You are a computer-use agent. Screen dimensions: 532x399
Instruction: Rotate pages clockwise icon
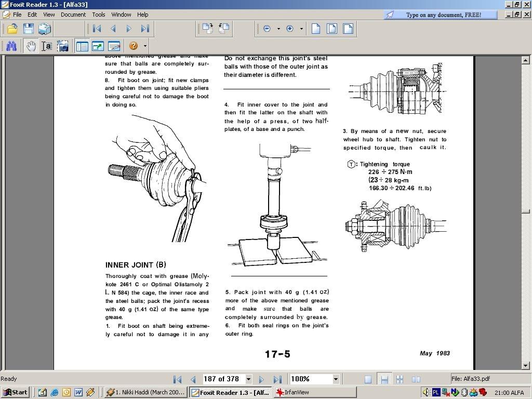207,29
